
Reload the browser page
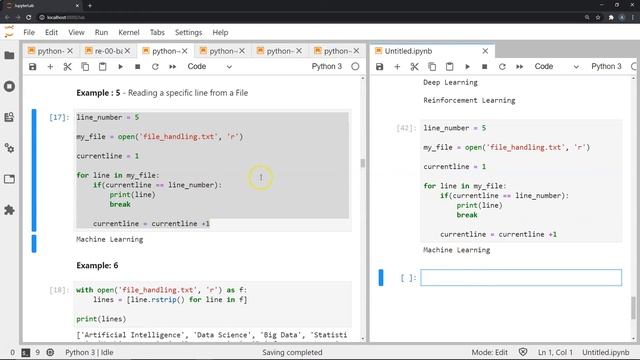click(x=29, y=18)
